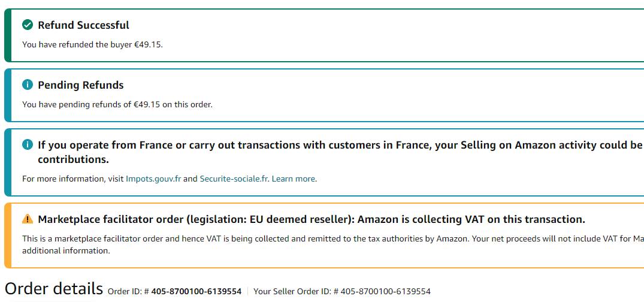Click the Pending Refunds heading

[x=80, y=85]
